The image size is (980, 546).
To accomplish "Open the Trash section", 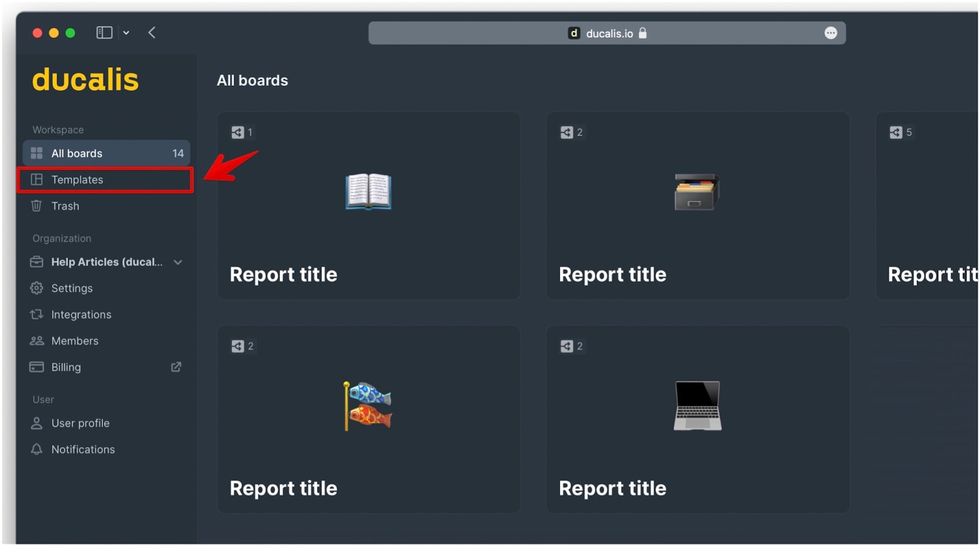I will tap(106, 206).
